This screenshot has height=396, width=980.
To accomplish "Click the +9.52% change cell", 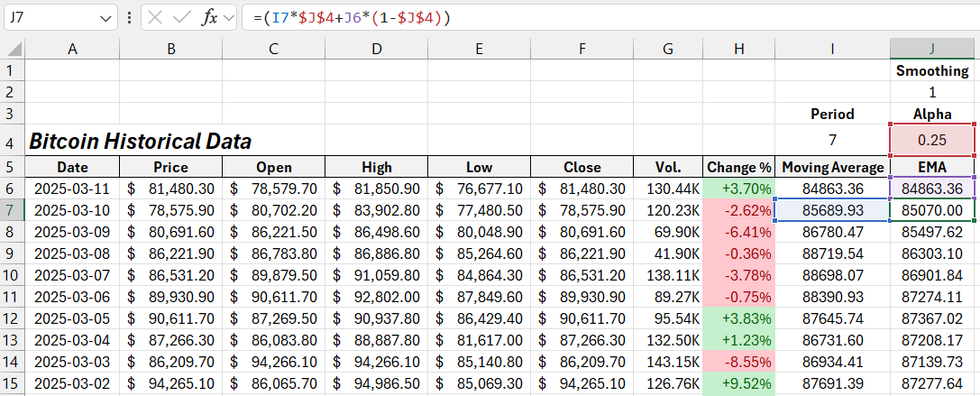I will coord(738,382).
